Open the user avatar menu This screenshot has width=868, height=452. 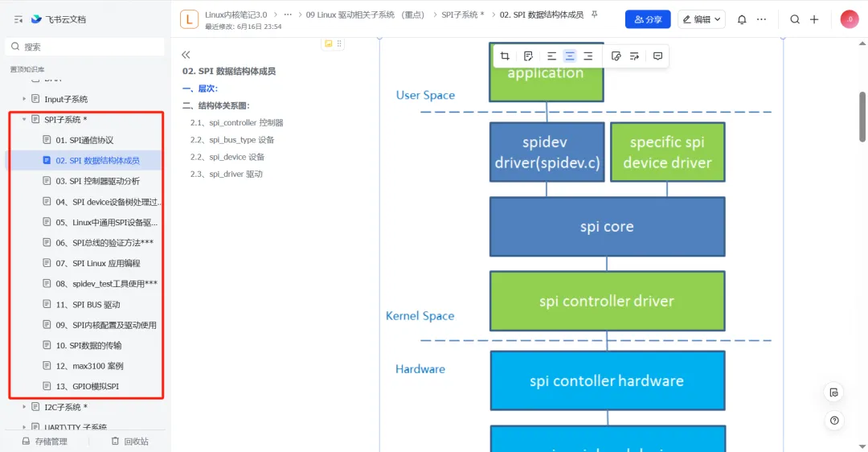click(850, 19)
